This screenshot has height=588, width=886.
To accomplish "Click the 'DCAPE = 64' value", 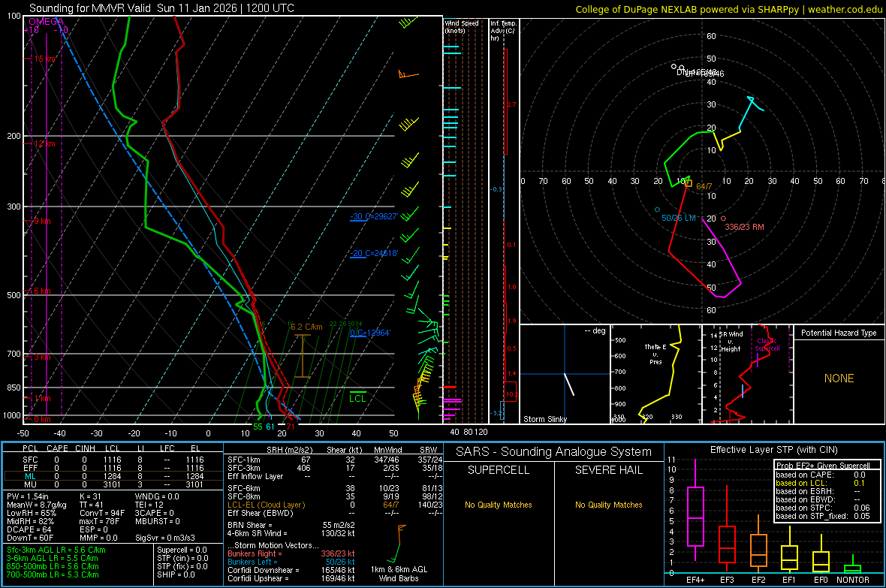I will [29, 529].
